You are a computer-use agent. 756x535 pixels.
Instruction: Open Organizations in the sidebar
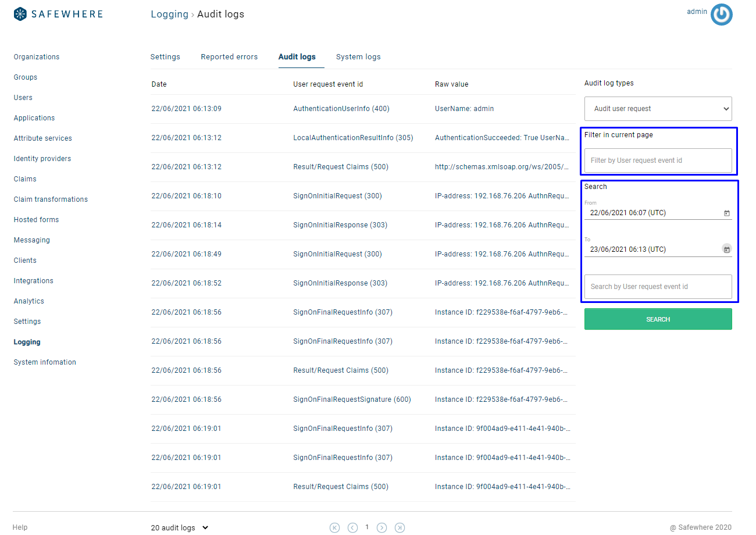[37, 57]
